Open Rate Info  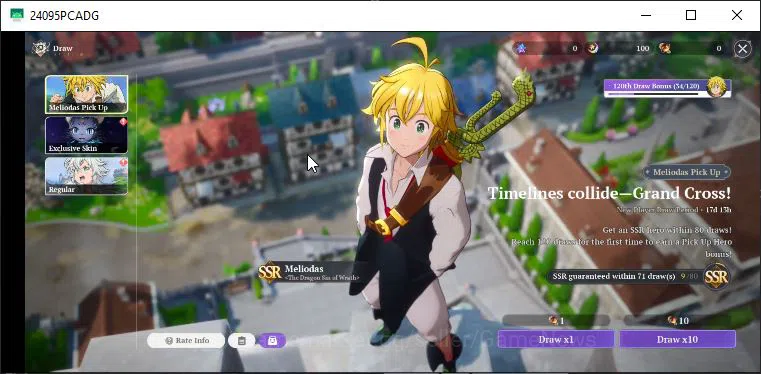click(x=186, y=341)
